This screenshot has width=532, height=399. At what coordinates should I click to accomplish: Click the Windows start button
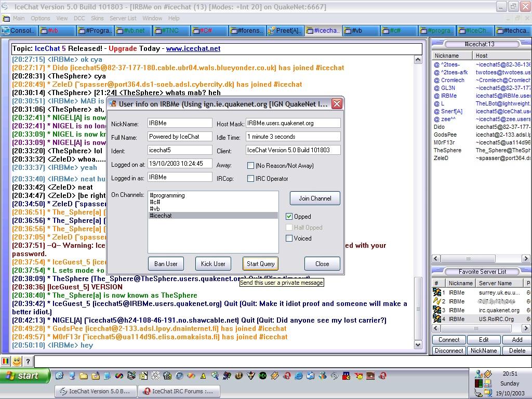tap(25, 376)
